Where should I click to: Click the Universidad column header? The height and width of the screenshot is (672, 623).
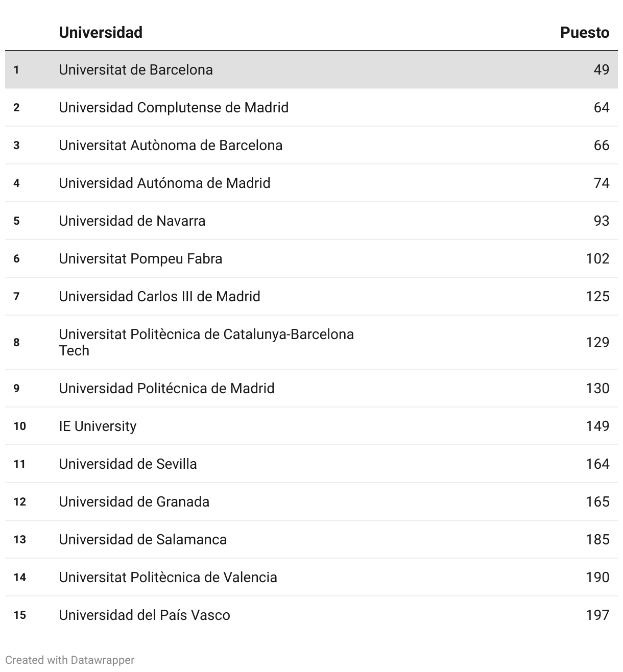point(101,32)
